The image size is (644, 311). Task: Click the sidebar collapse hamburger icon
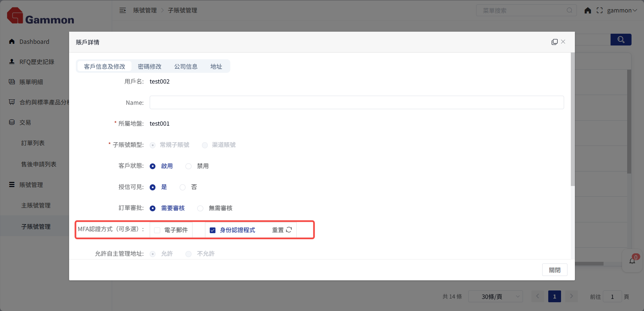pos(122,10)
